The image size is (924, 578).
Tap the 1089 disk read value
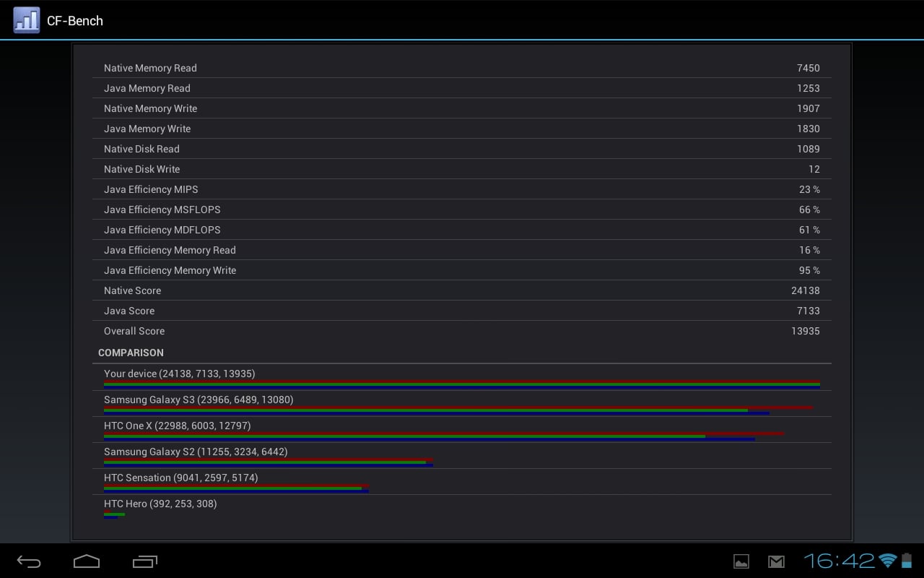pos(808,149)
